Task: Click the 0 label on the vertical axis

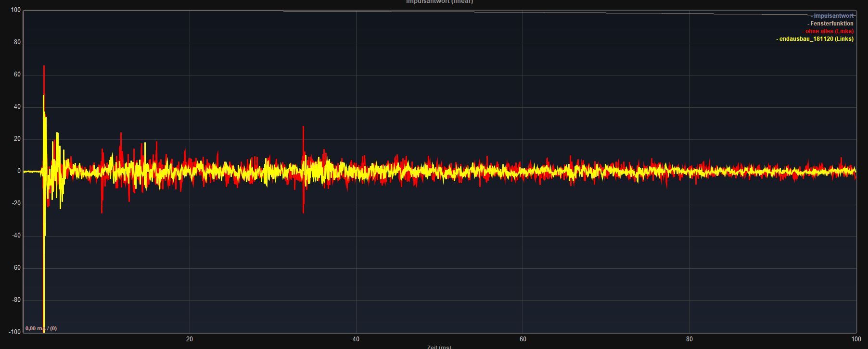Action: pos(19,171)
